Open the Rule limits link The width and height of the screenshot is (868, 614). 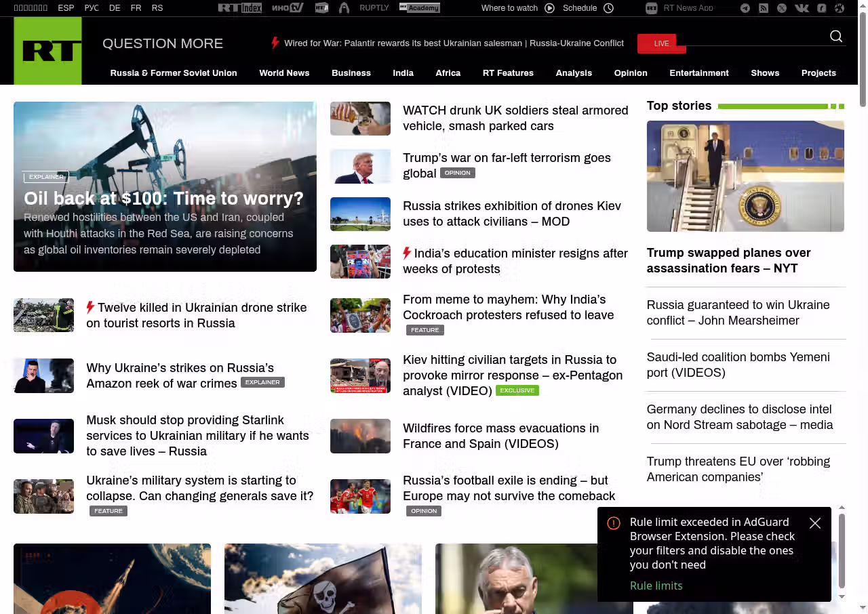tap(656, 586)
